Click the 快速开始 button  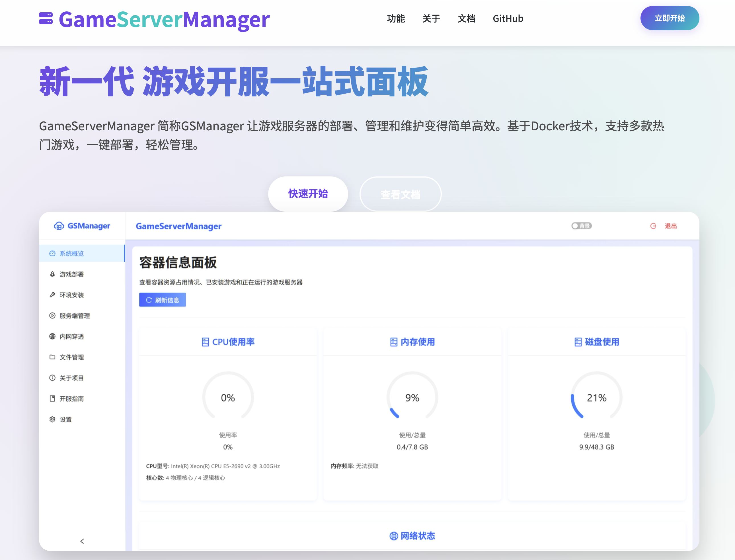coord(308,194)
